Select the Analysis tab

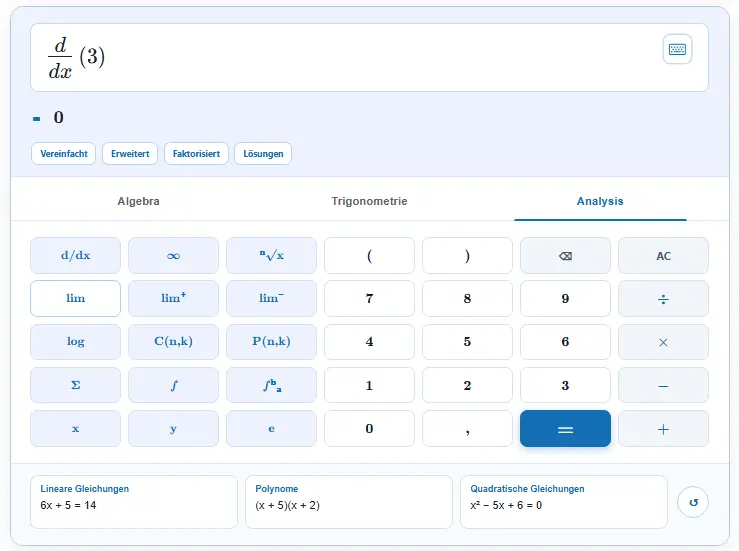(x=600, y=201)
